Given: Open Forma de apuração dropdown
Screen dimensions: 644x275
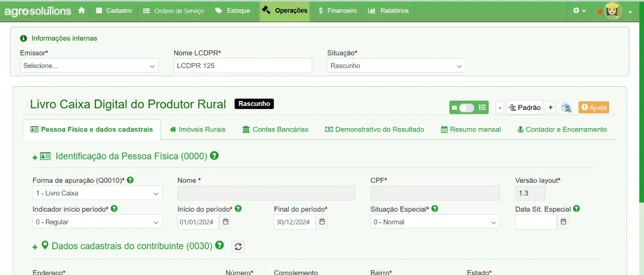Looking at the screenshot, I should tap(97, 193).
